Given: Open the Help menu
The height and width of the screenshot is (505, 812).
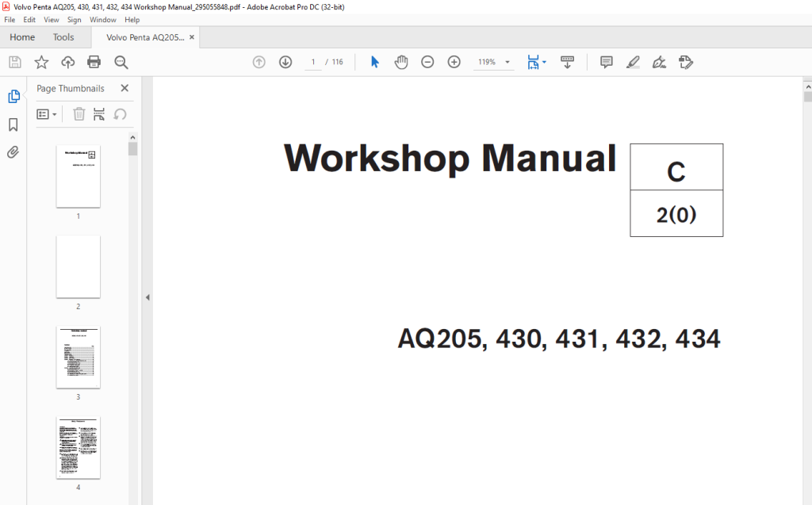Looking at the screenshot, I should pos(132,20).
